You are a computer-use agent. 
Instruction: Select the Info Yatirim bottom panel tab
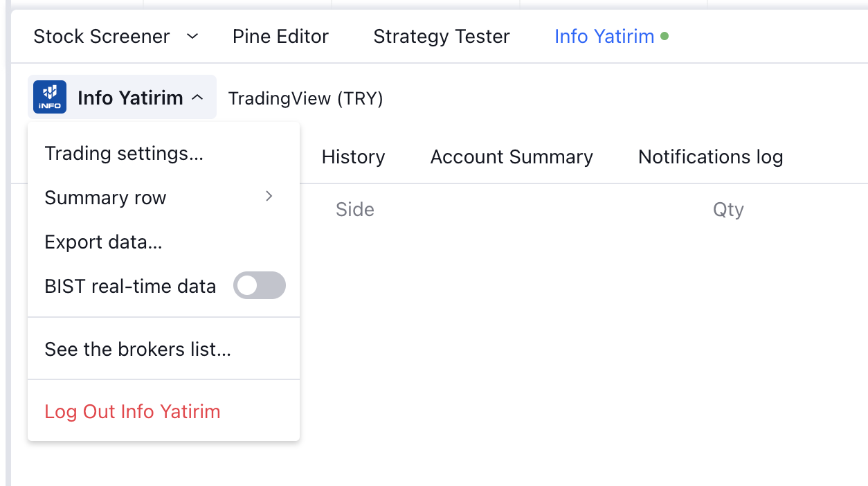coord(604,36)
